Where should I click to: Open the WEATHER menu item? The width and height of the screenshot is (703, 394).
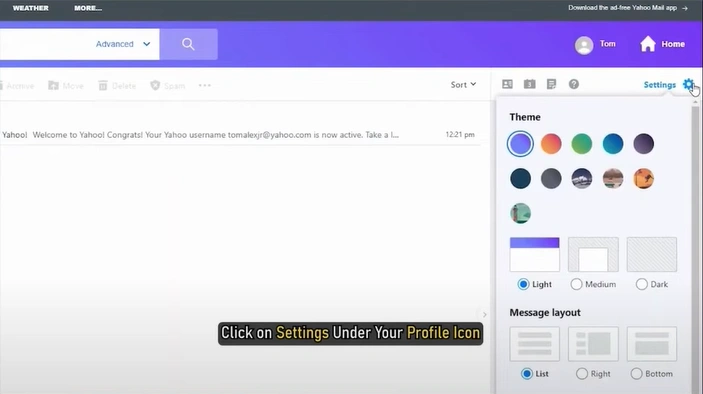click(30, 8)
